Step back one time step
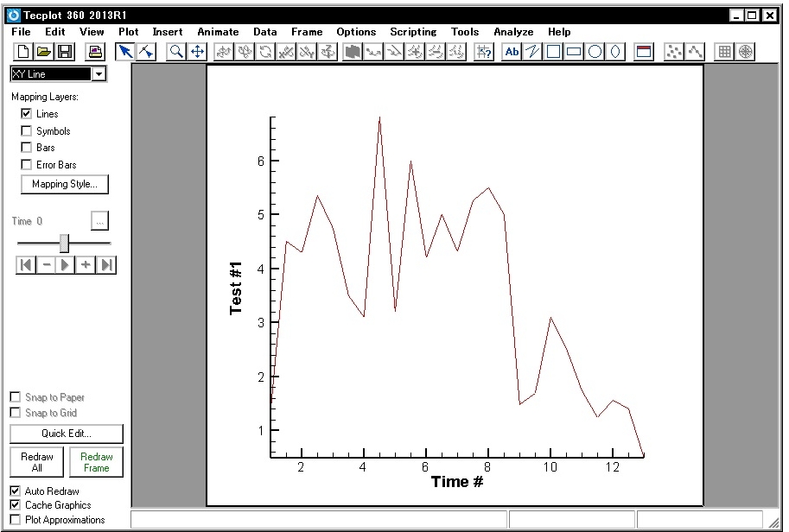 tap(47, 264)
